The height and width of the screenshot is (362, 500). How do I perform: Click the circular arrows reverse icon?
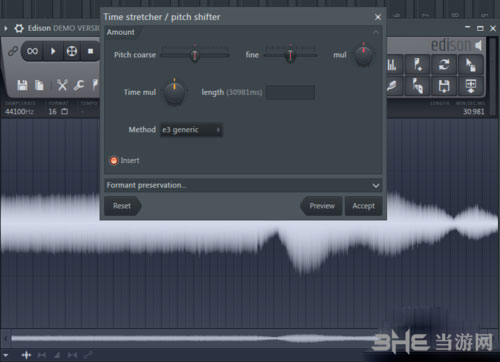(444, 64)
